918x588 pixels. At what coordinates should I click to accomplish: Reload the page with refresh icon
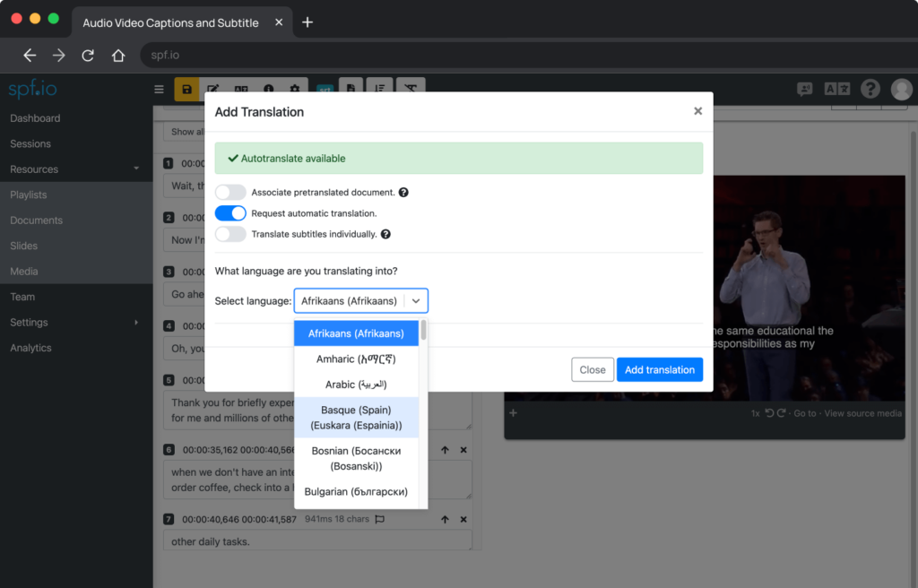[88, 56]
